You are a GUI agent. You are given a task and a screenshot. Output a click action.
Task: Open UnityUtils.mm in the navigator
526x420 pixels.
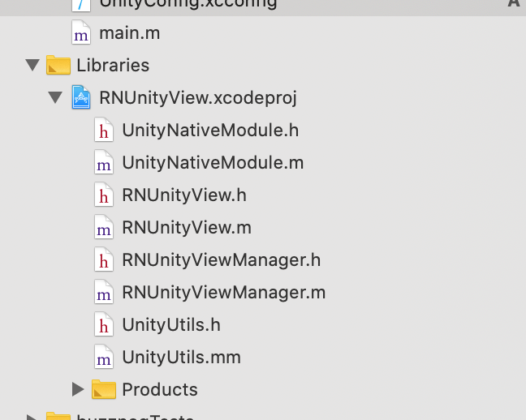coord(182,358)
